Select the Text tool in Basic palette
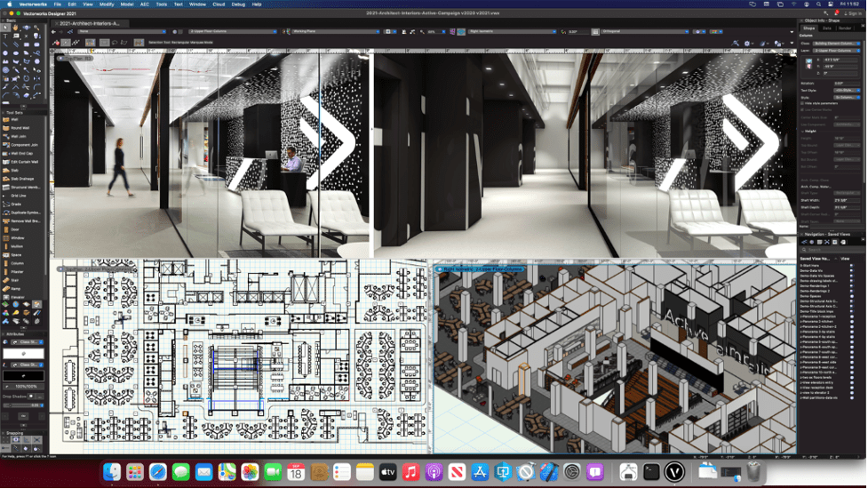Viewport: 868px width, 489px height. pos(5,36)
